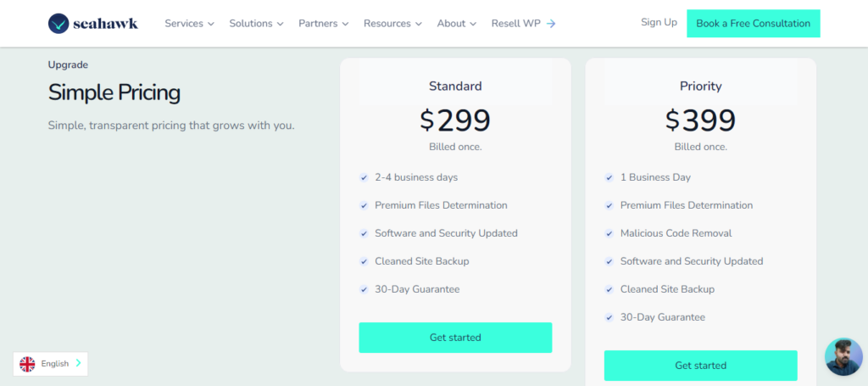
Task: Click checkmark beside Priority's Software and Security Updated
Action: click(609, 261)
